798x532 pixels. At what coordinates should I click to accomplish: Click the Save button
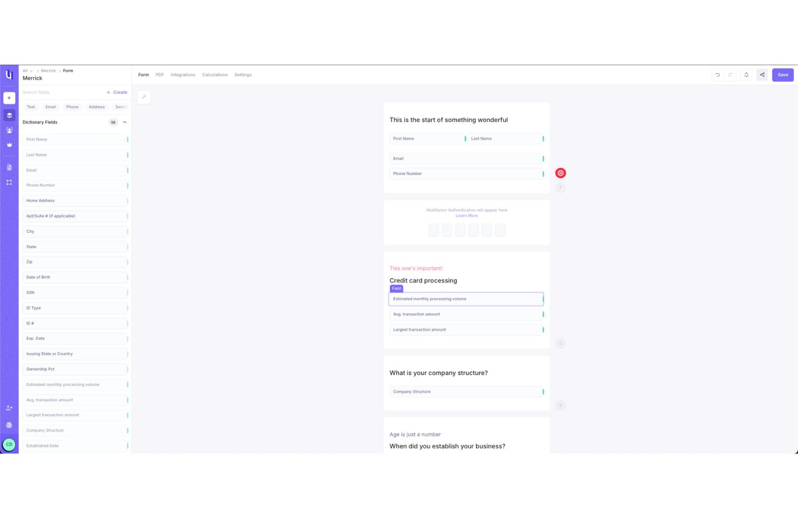(782, 74)
